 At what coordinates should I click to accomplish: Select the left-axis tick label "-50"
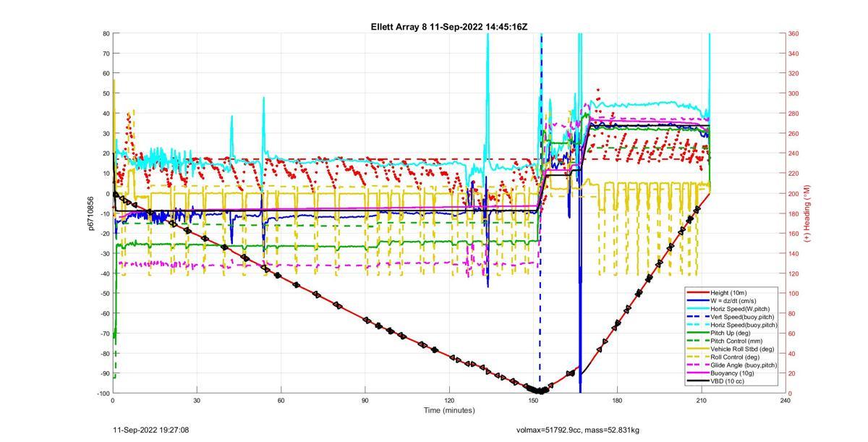[x=104, y=294]
